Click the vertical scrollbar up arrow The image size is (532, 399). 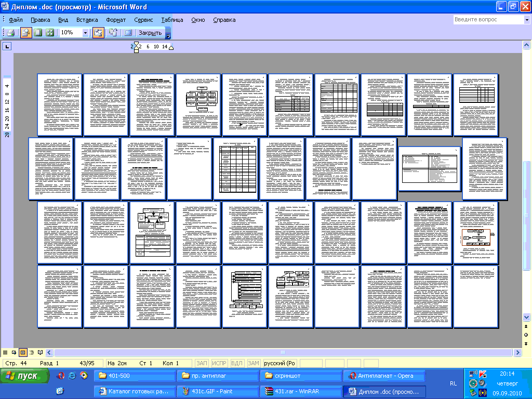coord(526,45)
